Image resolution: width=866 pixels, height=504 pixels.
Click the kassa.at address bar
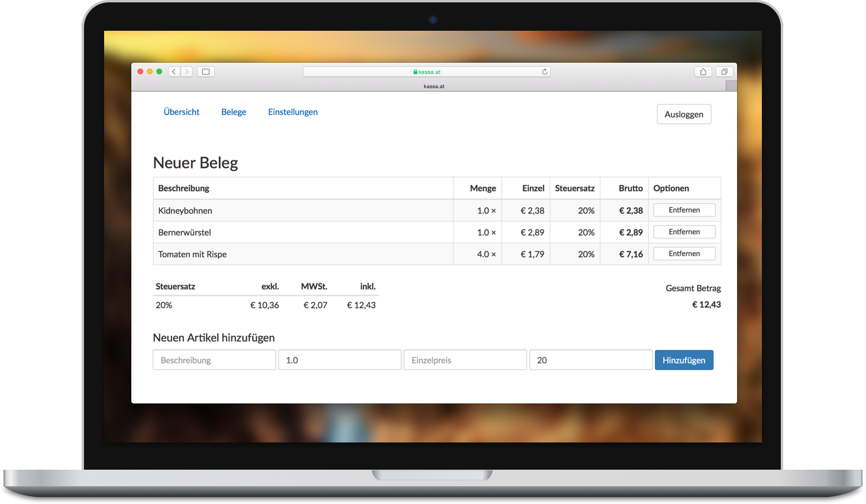426,72
